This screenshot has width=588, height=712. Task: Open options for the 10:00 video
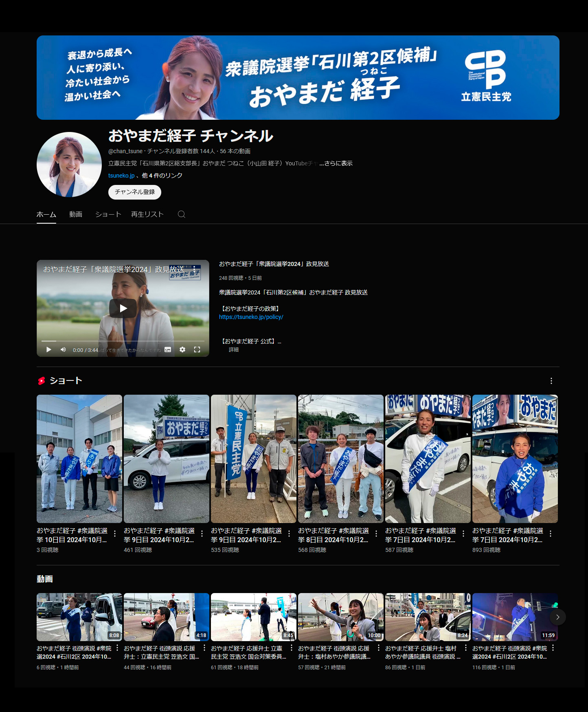pos(379,648)
